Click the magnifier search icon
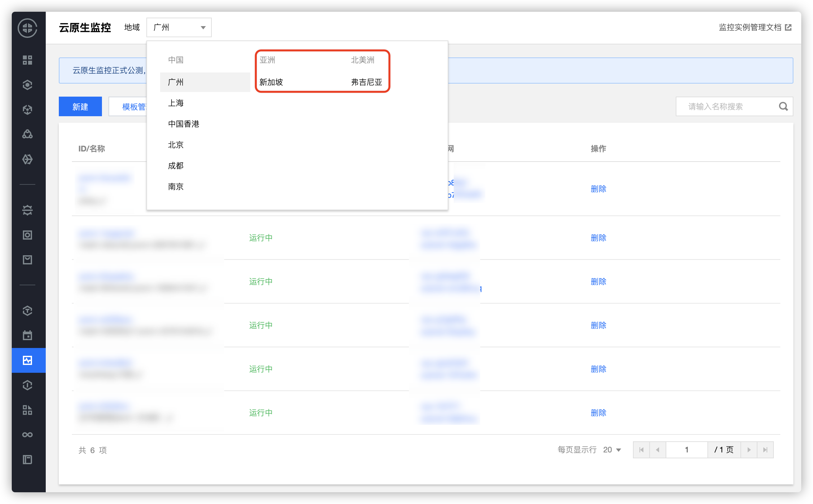 click(x=783, y=107)
